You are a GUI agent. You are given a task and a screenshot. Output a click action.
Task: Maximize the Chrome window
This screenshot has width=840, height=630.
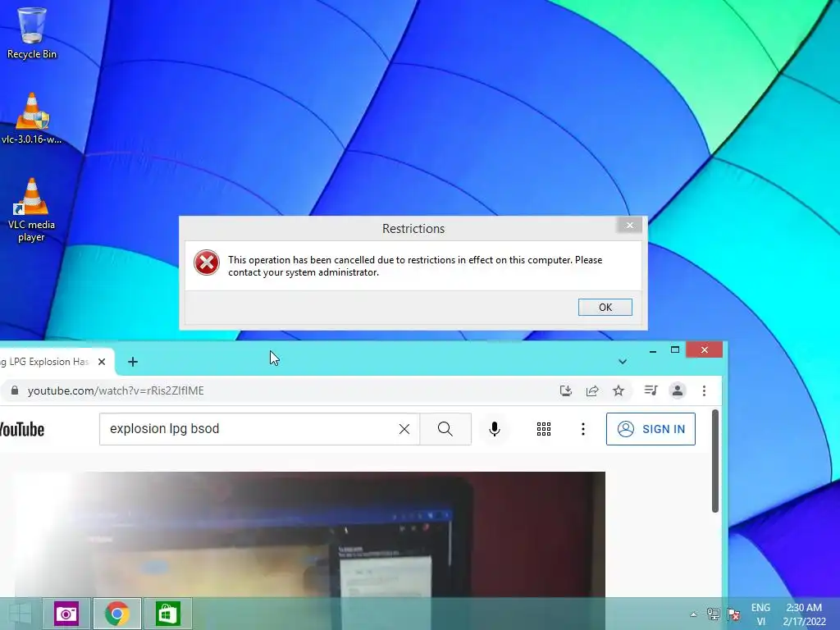coord(675,349)
